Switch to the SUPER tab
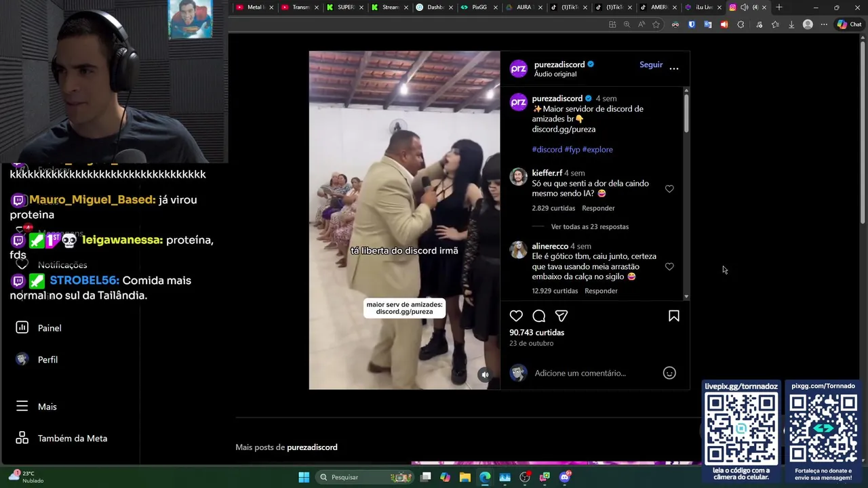 (344, 7)
